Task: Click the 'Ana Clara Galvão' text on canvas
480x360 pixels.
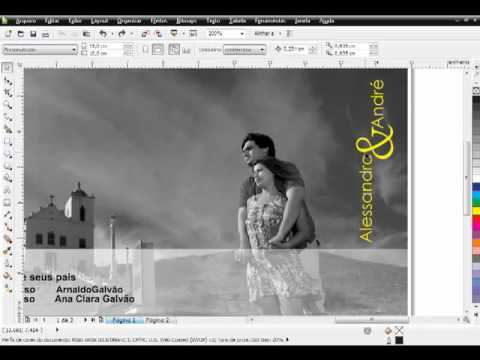Action: coord(95,299)
